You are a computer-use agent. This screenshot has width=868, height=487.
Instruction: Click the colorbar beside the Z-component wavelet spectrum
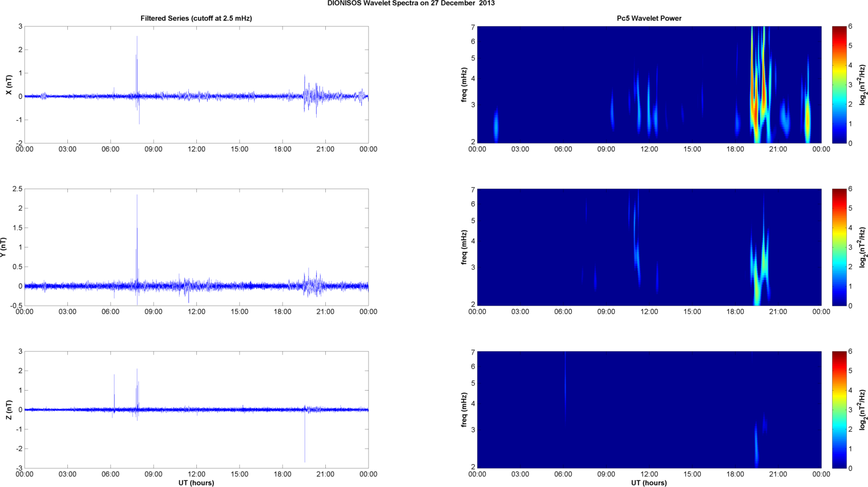point(839,409)
